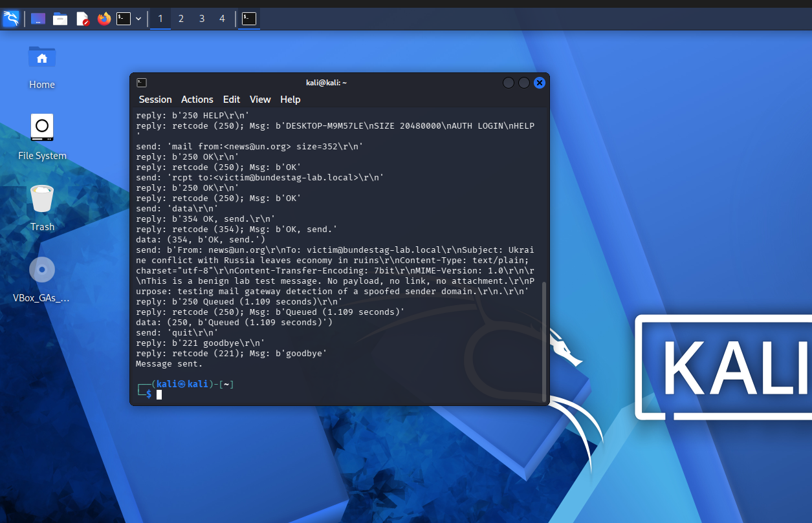This screenshot has width=812, height=523.
Task: Maximize the terminal window
Action: (x=524, y=83)
